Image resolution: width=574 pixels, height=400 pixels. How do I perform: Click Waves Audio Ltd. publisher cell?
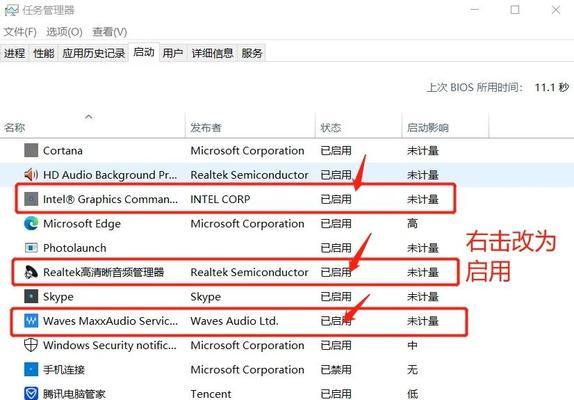point(234,321)
